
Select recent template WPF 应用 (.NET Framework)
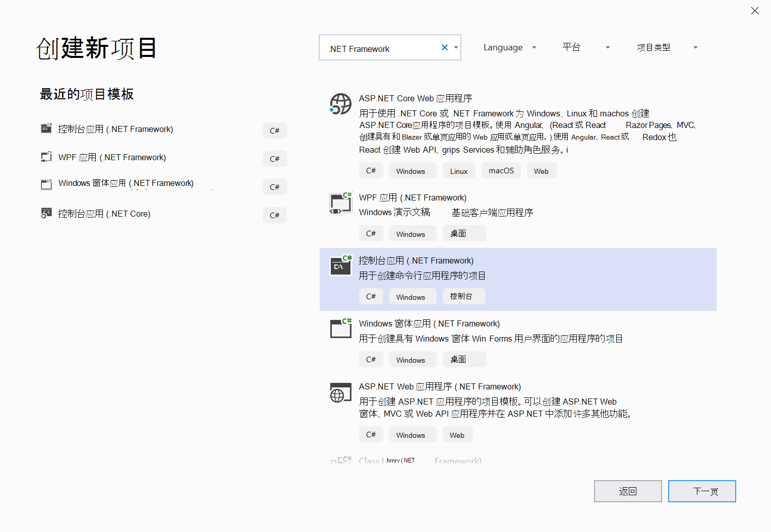[x=112, y=157]
